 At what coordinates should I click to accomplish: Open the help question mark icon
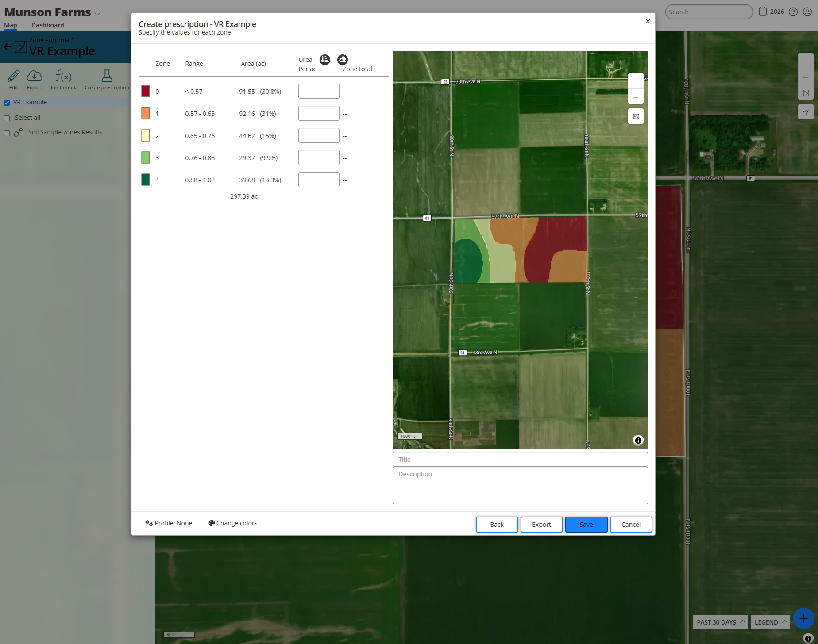pyautogui.click(x=793, y=12)
